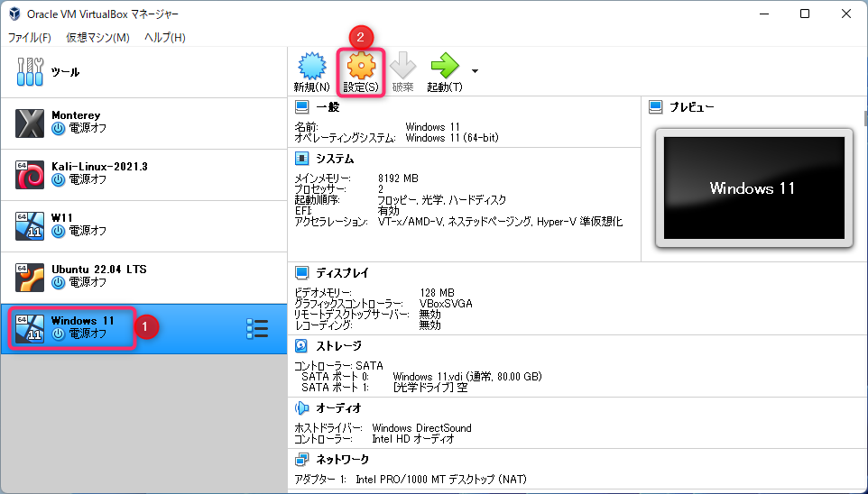Open the オーディオ section header link

pyautogui.click(x=338, y=408)
